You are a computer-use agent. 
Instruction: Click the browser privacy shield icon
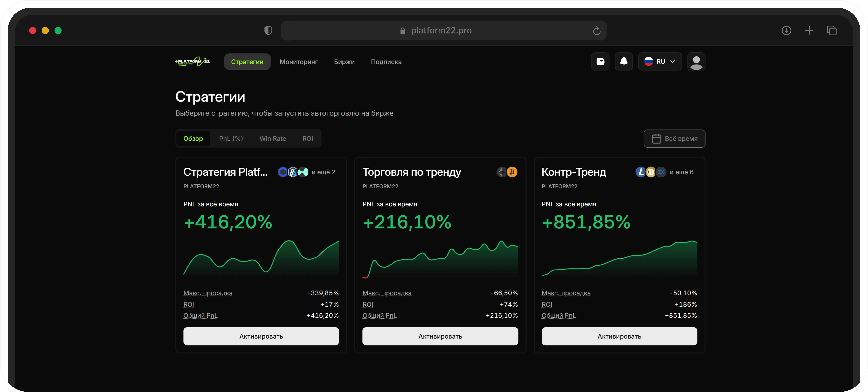[x=268, y=30]
